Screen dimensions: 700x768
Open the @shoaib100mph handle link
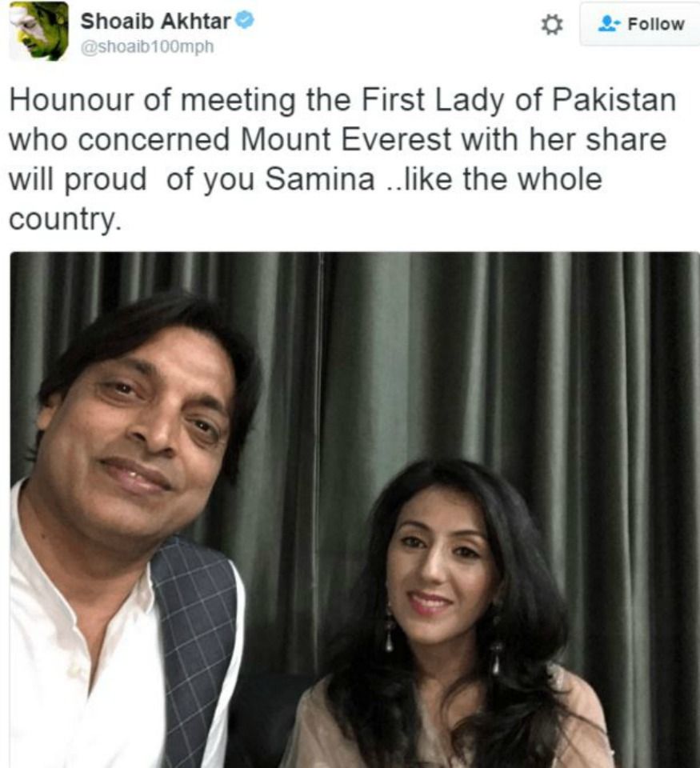pyautogui.click(x=147, y=46)
